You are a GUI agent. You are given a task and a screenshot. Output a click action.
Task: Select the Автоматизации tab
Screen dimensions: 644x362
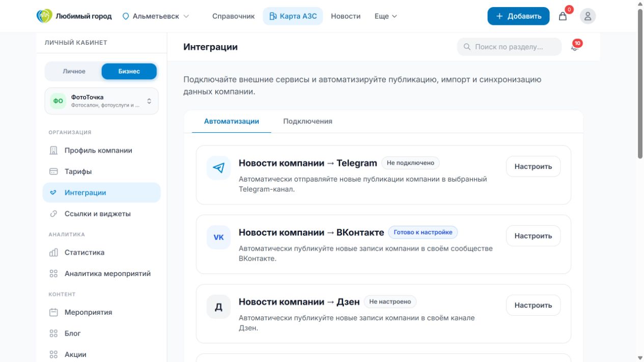point(232,122)
